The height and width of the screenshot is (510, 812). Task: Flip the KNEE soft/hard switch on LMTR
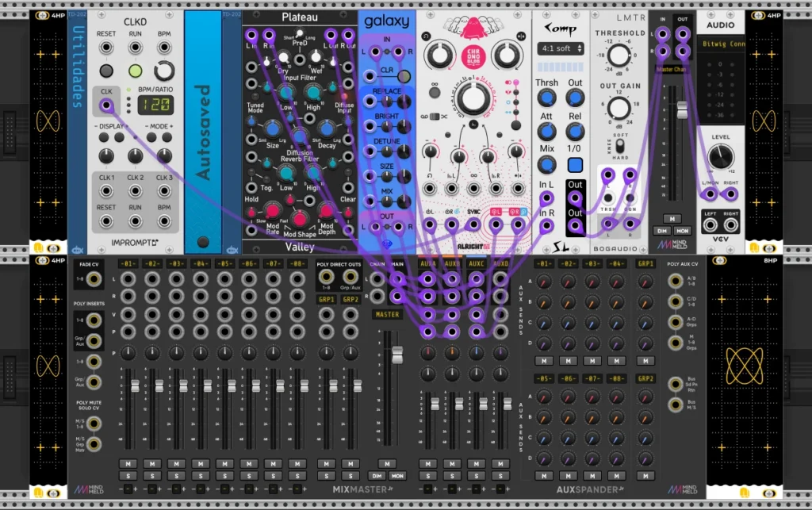[x=620, y=145]
